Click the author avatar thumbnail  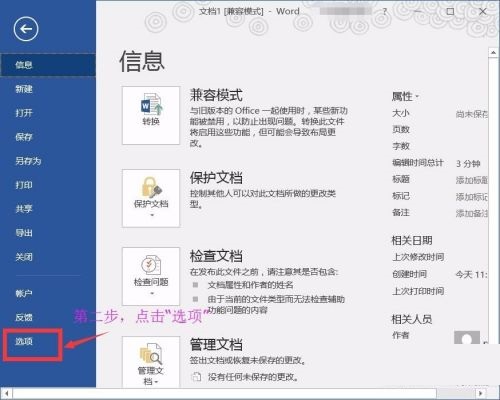[467, 338]
